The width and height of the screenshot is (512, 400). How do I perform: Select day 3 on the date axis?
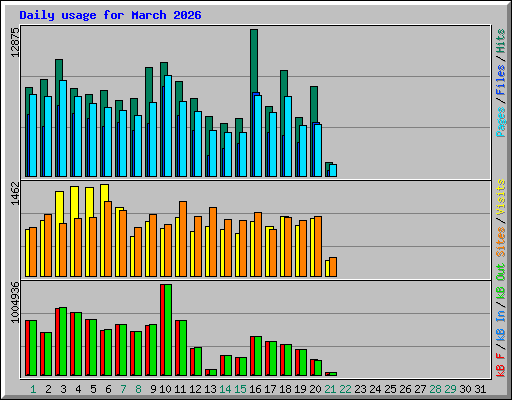tap(63, 389)
